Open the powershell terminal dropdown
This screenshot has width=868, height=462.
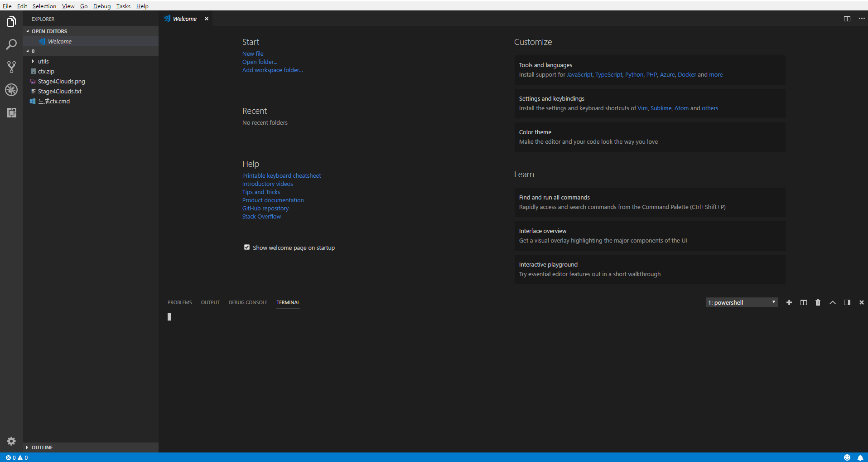coord(742,302)
